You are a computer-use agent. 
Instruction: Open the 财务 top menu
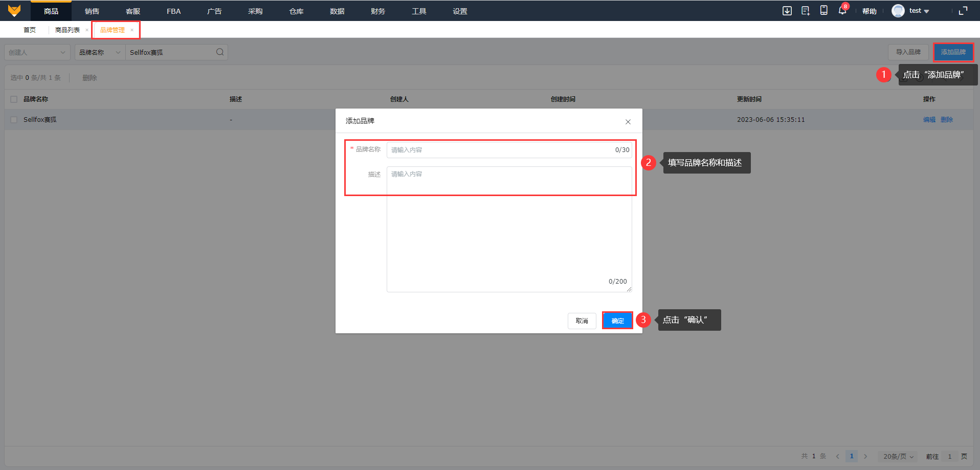click(378, 11)
